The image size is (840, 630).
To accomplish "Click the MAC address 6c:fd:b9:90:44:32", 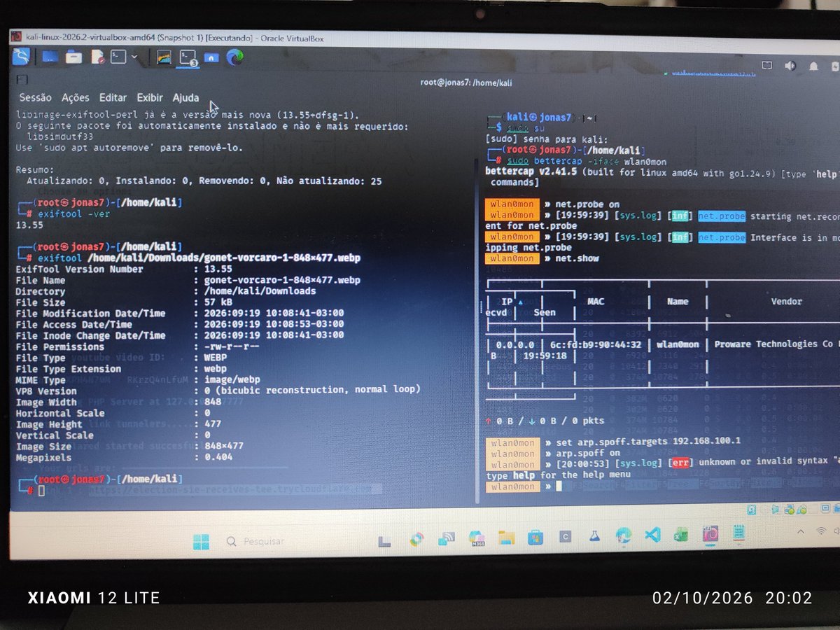I will (x=596, y=344).
